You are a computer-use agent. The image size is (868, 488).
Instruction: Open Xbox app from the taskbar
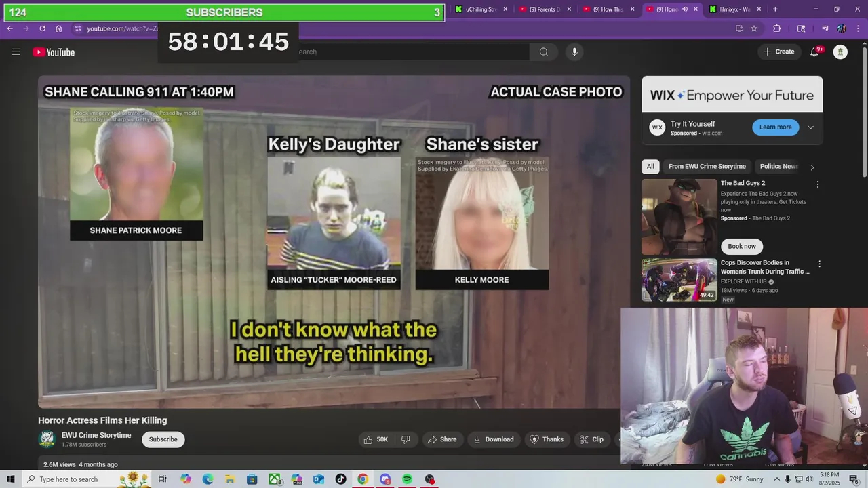[275, 479]
